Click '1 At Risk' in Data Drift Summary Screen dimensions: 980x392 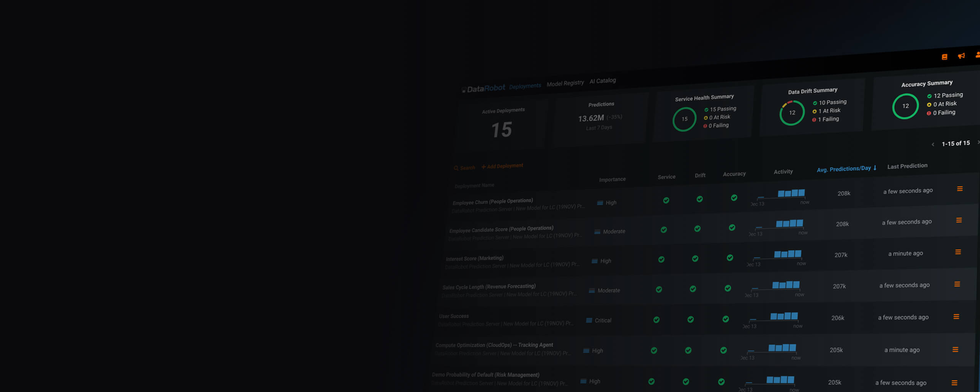826,111
